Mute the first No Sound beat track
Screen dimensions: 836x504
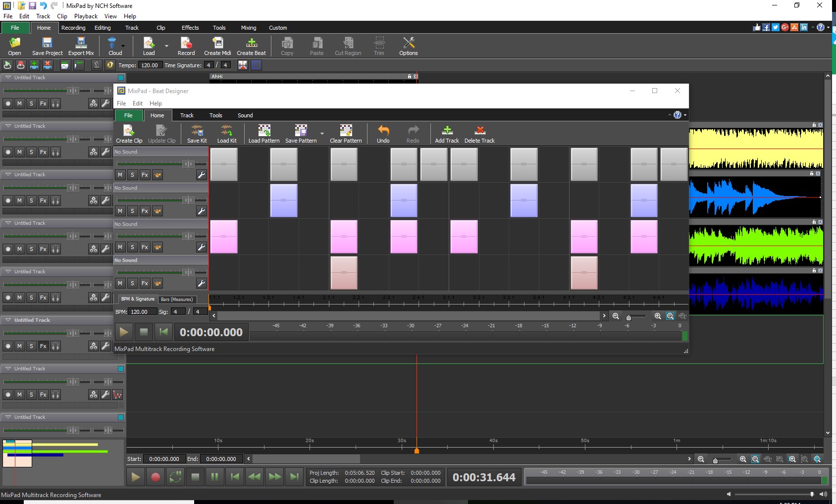pyautogui.click(x=119, y=175)
